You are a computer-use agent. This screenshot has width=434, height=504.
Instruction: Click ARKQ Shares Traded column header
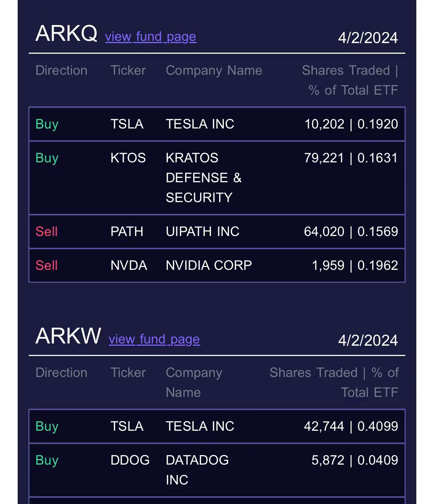350,80
